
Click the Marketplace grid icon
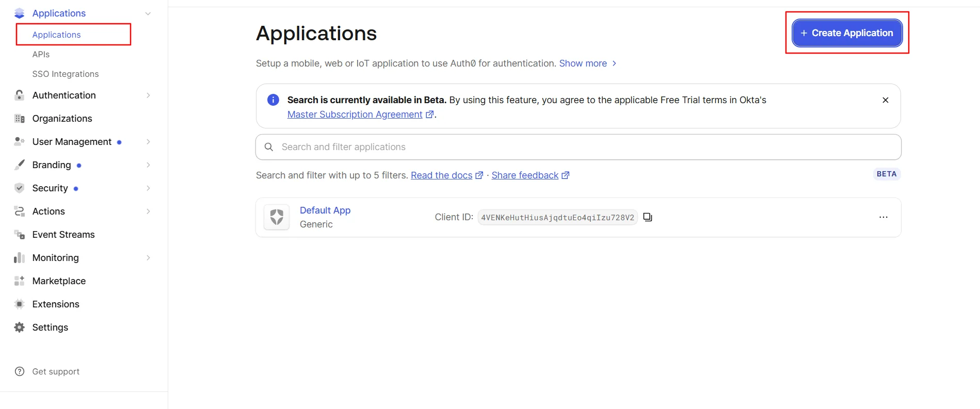pos(20,281)
